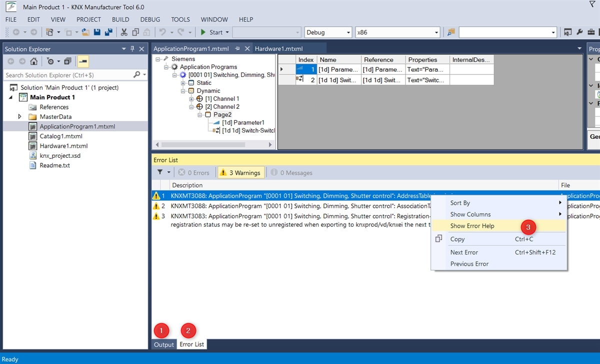The height and width of the screenshot is (364, 600).
Task: Click the toolbox icon in the toolbar
Action: pyautogui.click(x=591, y=32)
